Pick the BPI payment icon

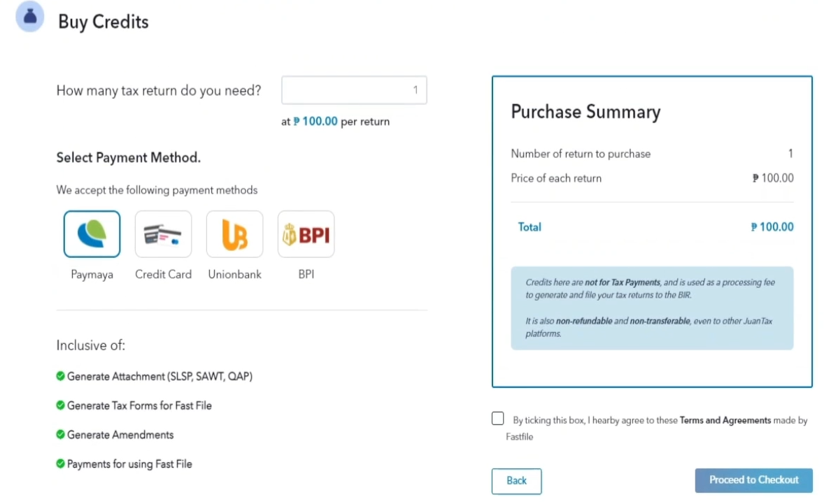pyautogui.click(x=306, y=234)
